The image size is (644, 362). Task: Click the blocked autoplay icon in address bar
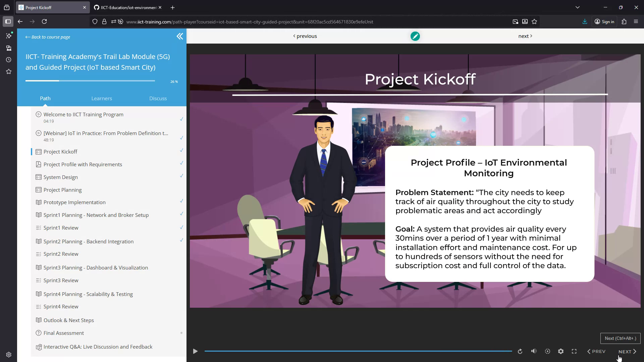(x=120, y=21)
